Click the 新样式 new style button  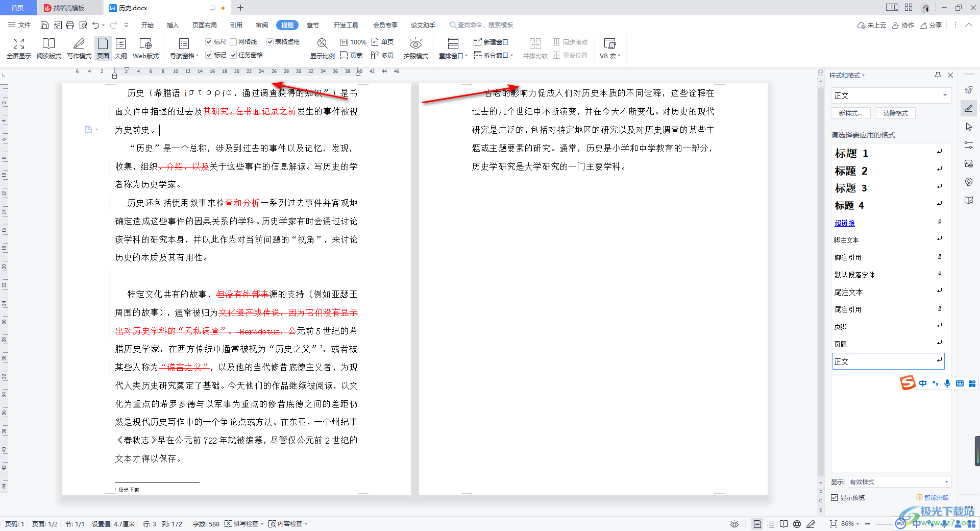click(851, 113)
